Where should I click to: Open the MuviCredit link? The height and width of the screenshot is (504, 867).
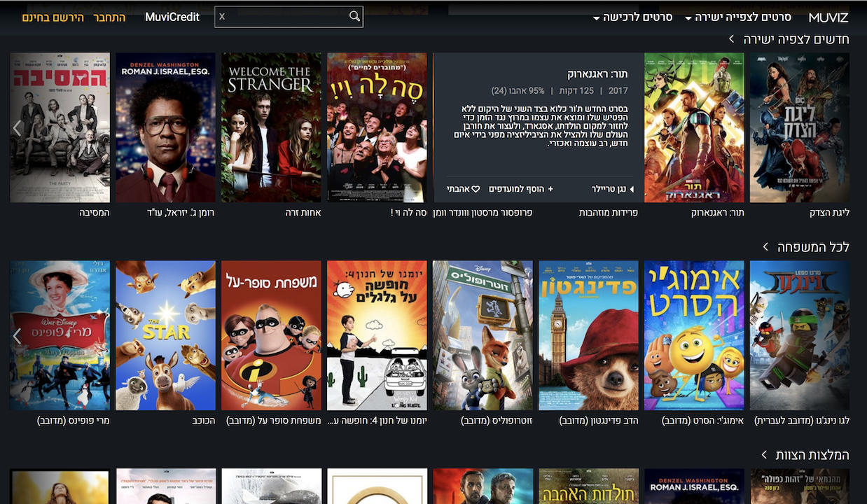172,17
